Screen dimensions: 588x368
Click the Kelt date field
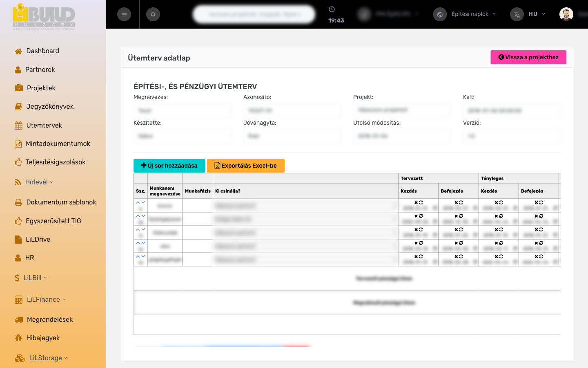[x=512, y=110]
